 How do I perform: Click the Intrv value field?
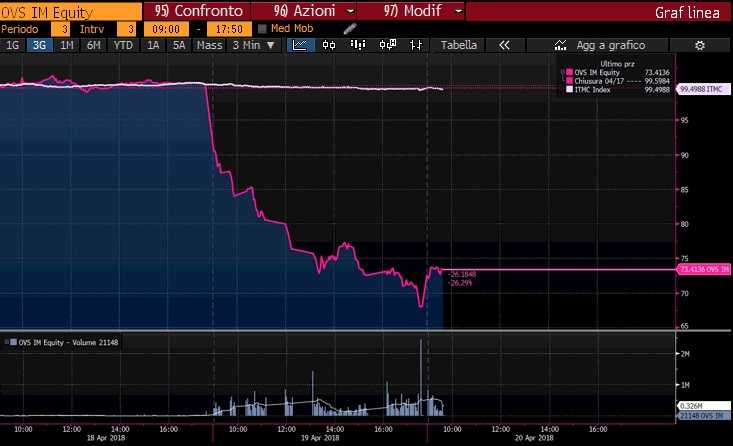click(126, 29)
